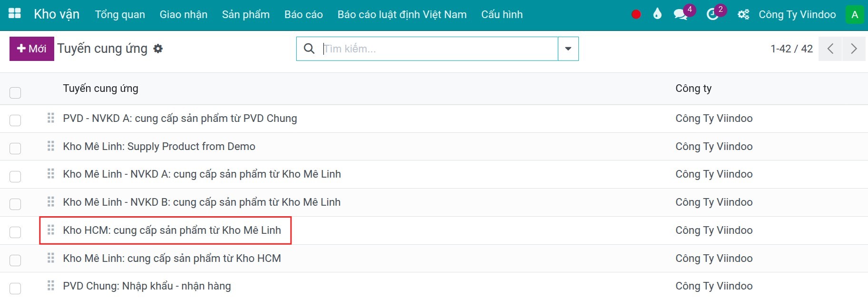
Task: Grab the drag handle of Kho HCM row
Action: point(51,230)
